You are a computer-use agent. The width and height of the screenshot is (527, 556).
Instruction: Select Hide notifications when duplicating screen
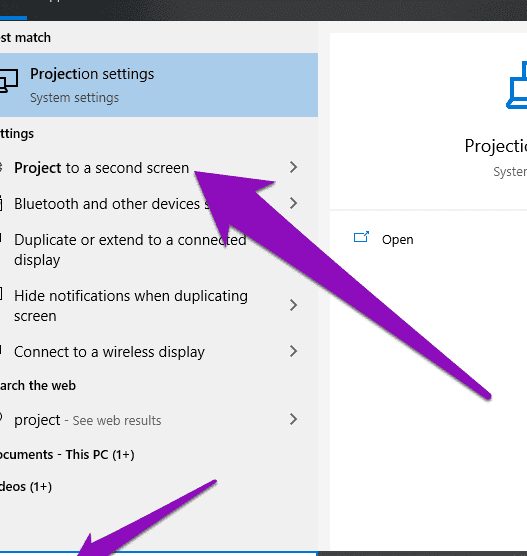(131, 306)
